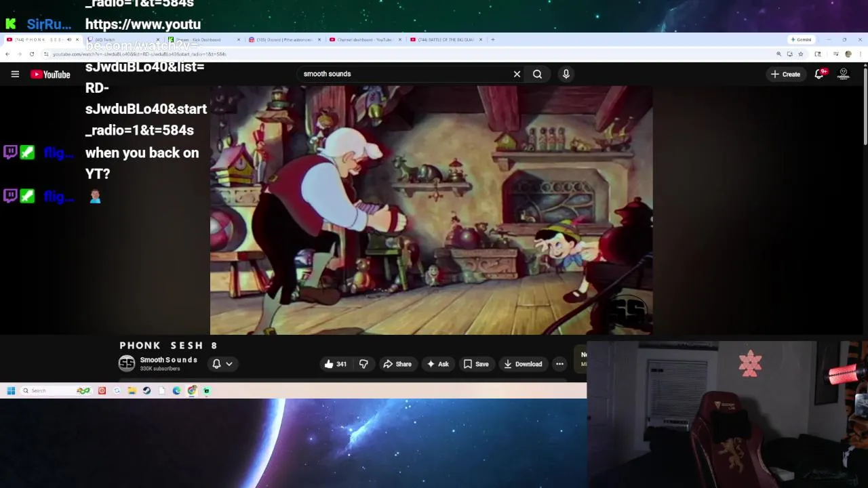The width and height of the screenshot is (868, 488).
Task: Open the Chrome zoom magnifier icon
Action: point(778,54)
